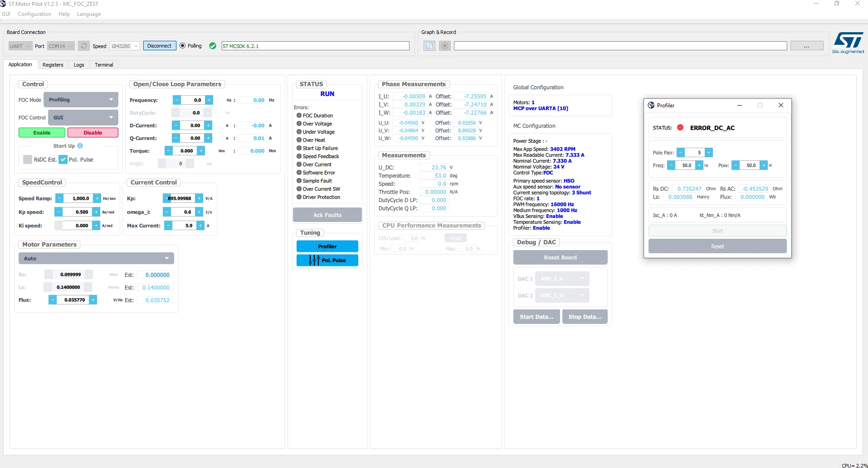Viewport: 868px width, 468px height.
Task: Click the browse ellipsis button
Action: click(x=807, y=46)
